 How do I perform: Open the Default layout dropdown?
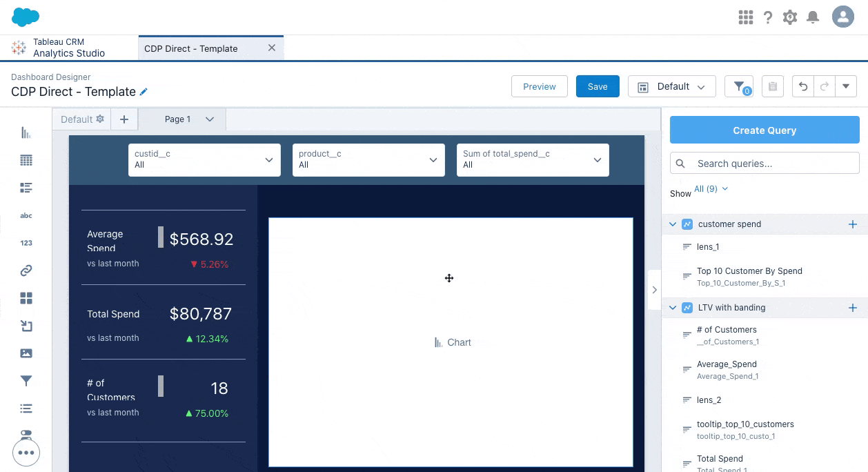click(671, 87)
